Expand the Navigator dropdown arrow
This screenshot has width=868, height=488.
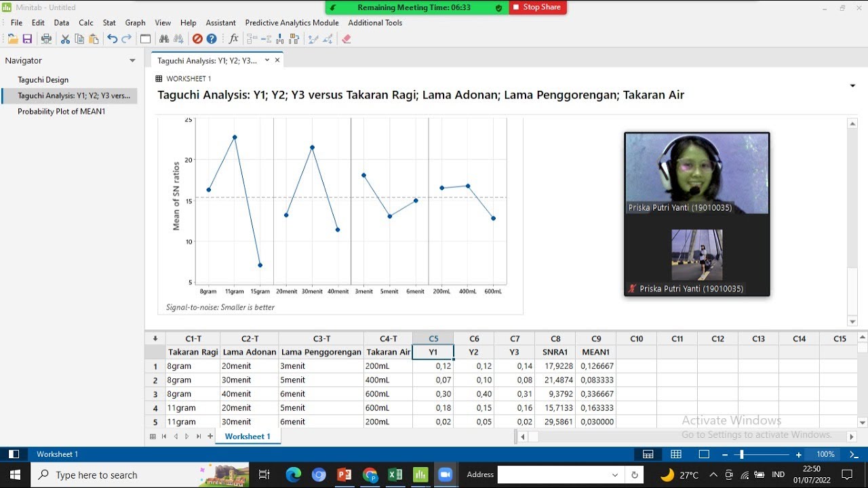pyautogui.click(x=132, y=60)
